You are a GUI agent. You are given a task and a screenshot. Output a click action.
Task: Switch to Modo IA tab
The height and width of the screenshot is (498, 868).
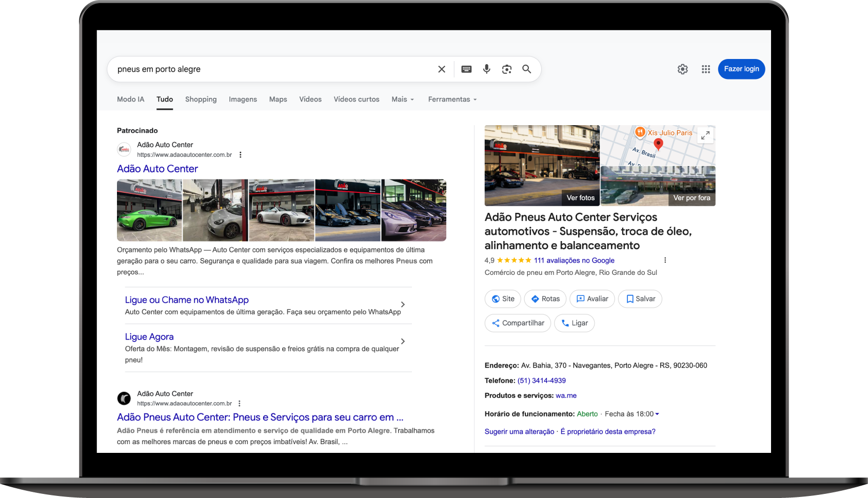pos(131,99)
